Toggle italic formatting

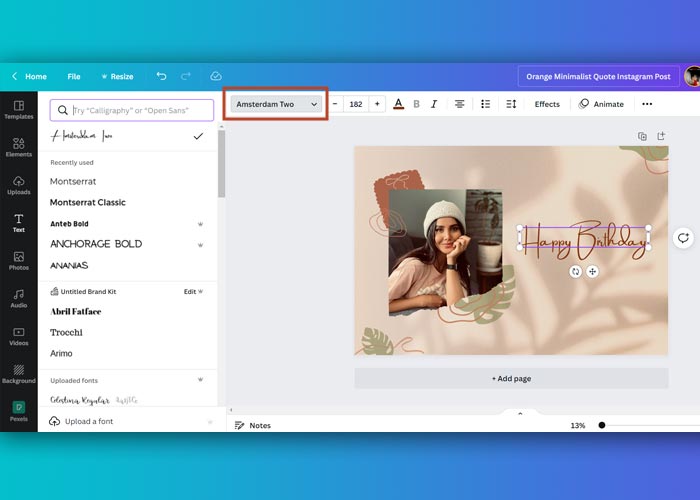pos(434,104)
